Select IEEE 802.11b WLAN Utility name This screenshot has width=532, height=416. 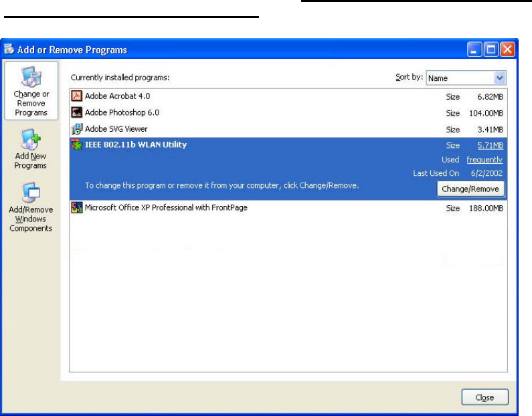click(x=136, y=144)
